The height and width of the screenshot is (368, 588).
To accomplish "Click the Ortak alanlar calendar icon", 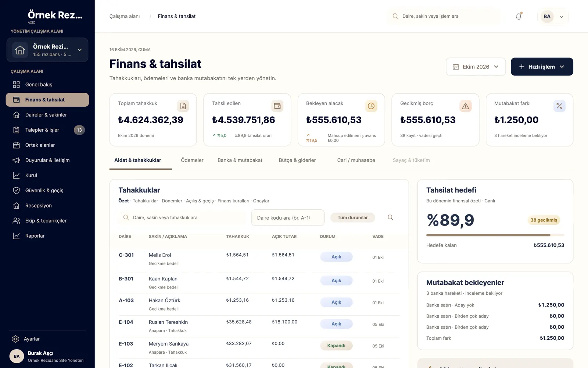I will pyautogui.click(x=16, y=145).
